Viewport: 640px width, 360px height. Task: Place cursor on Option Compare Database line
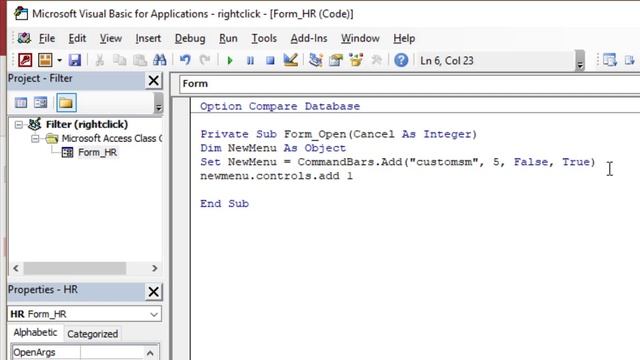click(280, 107)
